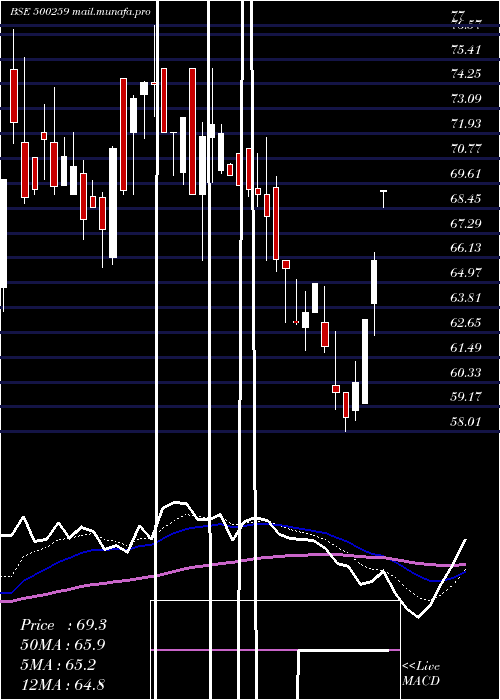Click the 12MA : 64.8 readout
Screen dimensions: 500x700
click(63, 685)
